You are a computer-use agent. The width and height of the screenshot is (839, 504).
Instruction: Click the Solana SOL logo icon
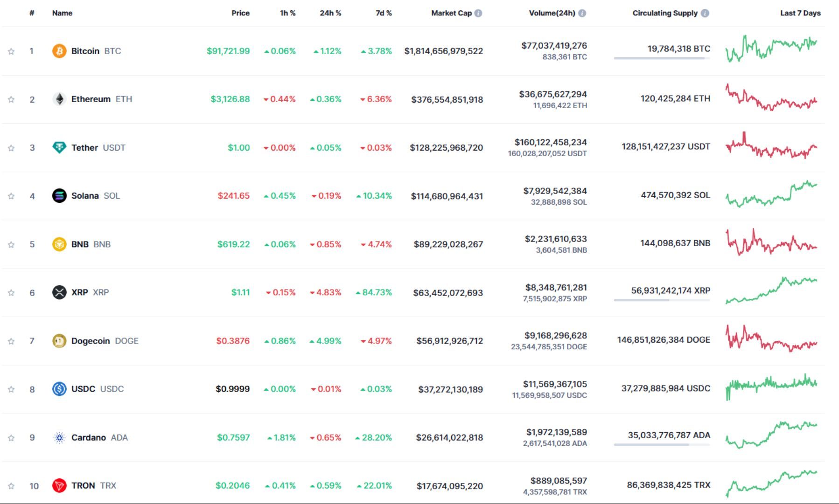coord(59,196)
